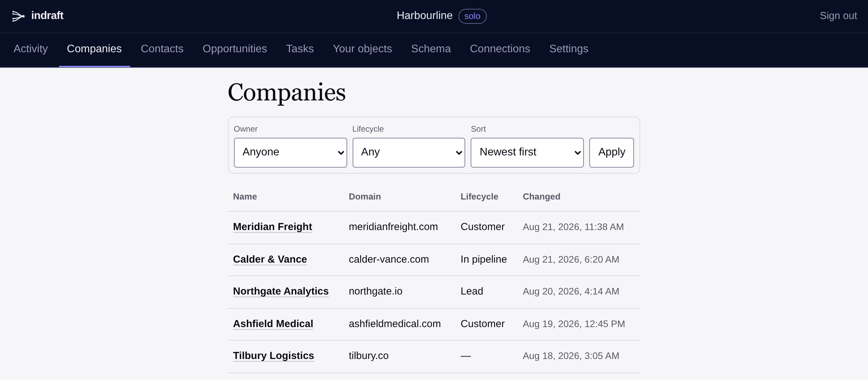This screenshot has width=868, height=380.
Task: Click the tilbury.co domain cell
Action: 369,356
